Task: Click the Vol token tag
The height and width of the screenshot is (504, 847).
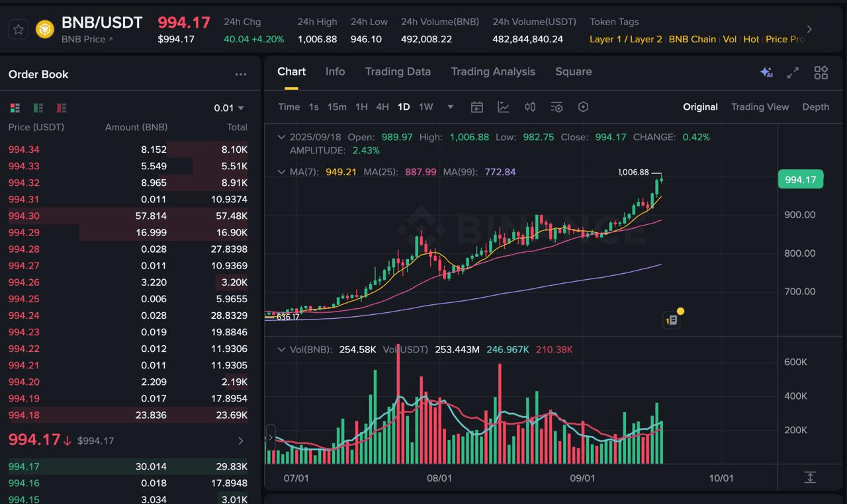Action: click(x=729, y=40)
